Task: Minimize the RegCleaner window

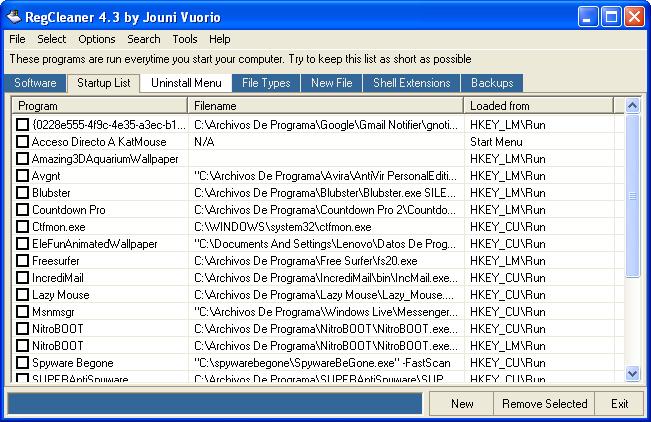Action: tap(587, 17)
